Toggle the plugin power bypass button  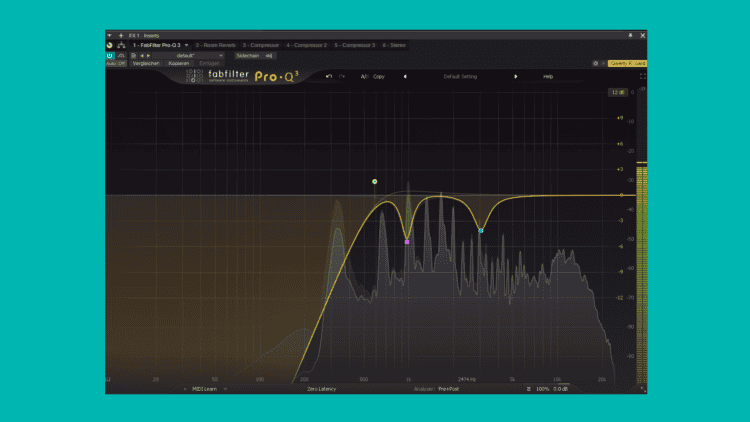[x=110, y=56]
